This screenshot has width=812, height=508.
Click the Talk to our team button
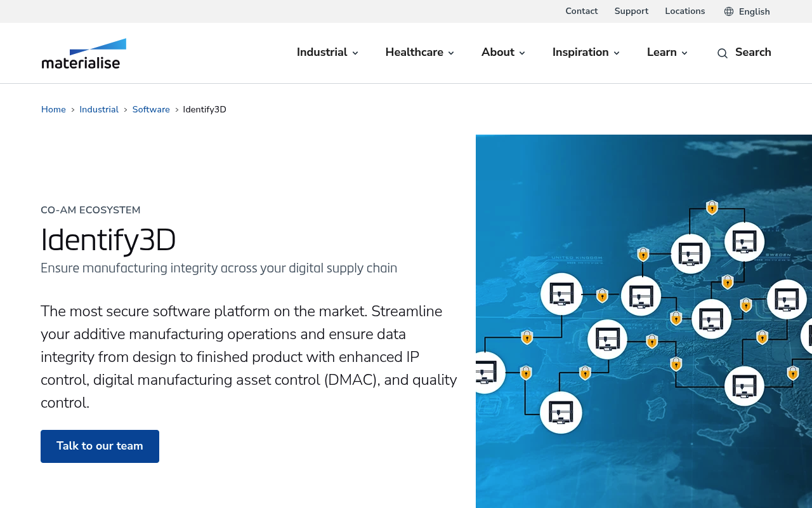[x=100, y=446]
